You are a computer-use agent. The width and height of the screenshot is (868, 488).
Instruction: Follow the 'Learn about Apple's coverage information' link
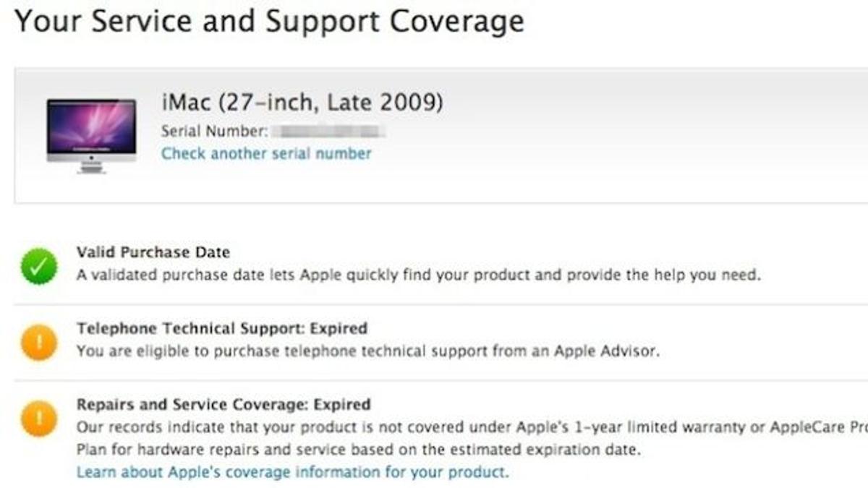tap(292, 473)
